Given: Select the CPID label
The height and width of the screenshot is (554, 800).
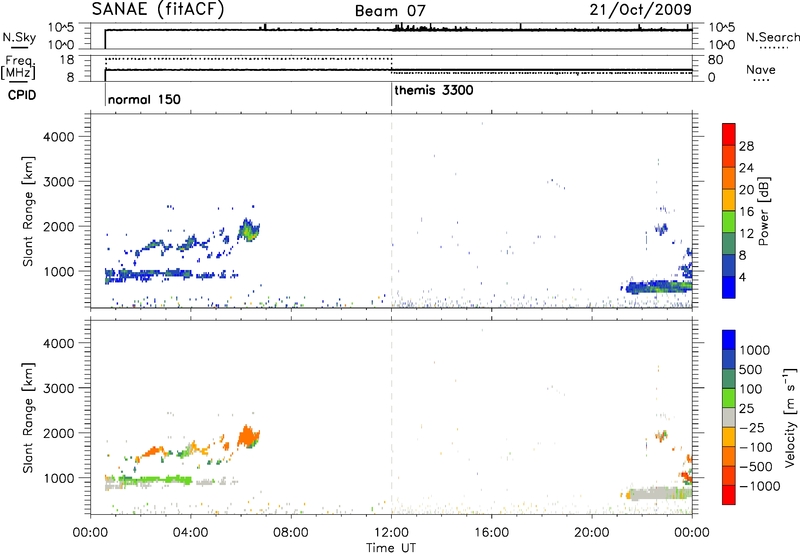Looking at the screenshot, I should 22,95.
